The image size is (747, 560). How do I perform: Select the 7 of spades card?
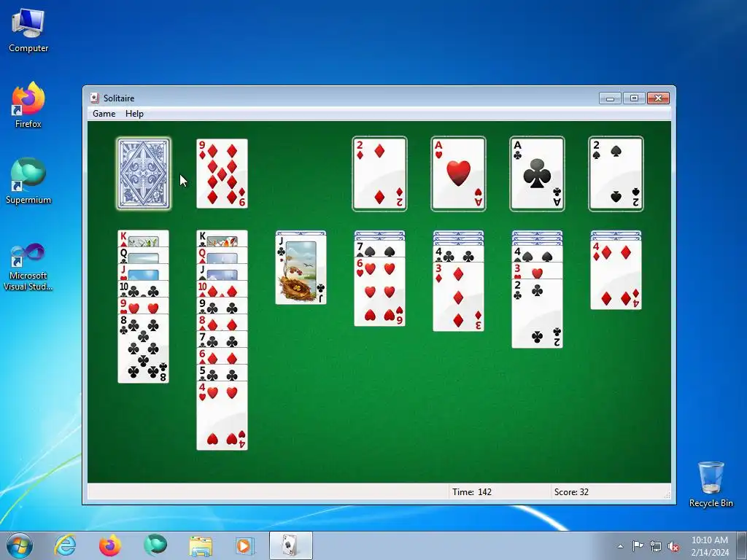[x=379, y=249]
